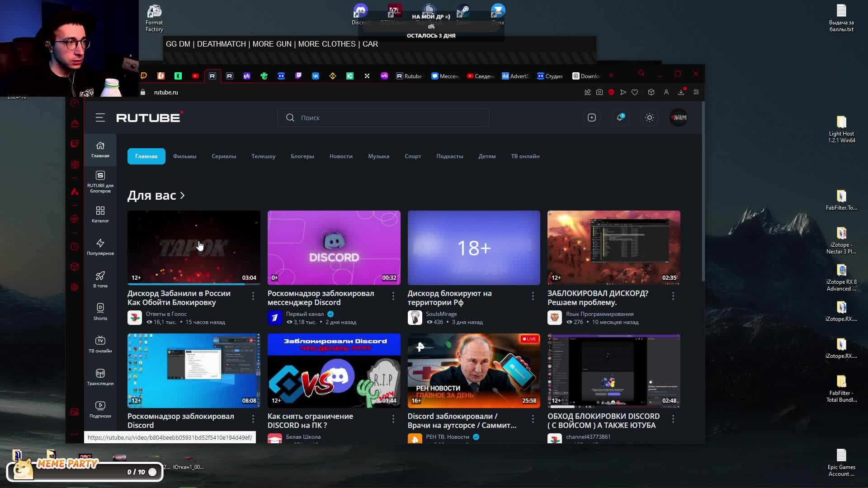Image resolution: width=868 pixels, height=488 pixels.
Task: Open options for Как снять ограничение DISCORD video
Action: click(393, 419)
